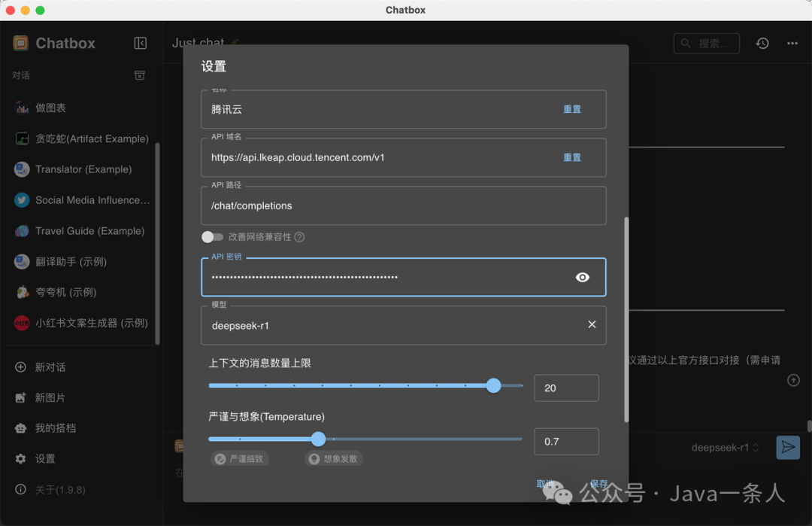Viewport: 812px width, 526px height.
Task: Click the red 小红书 avatar icon
Action: point(22,323)
